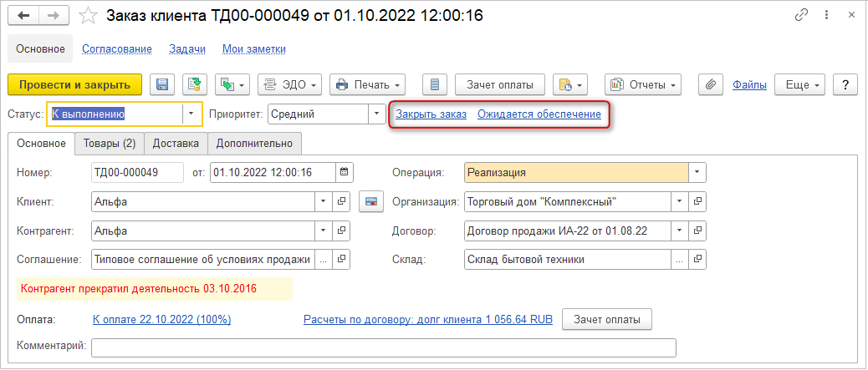The width and height of the screenshot is (868, 370).
Task: Click Провести и закрыть button
Action: pos(74,84)
